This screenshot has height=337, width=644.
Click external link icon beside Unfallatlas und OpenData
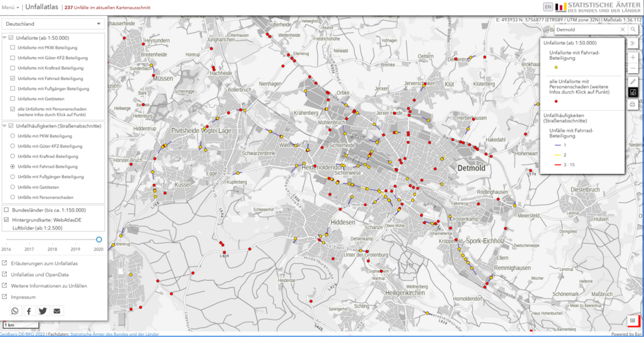[x=4, y=274]
